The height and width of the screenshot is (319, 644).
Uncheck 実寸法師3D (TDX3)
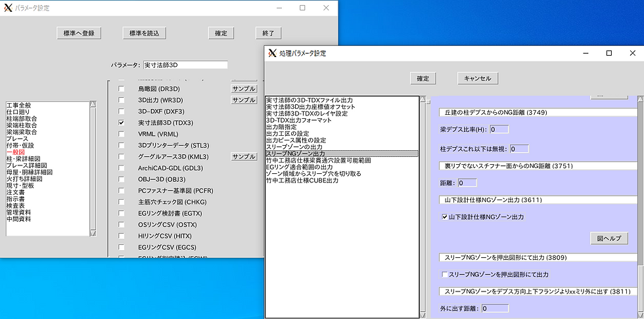(x=121, y=123)
